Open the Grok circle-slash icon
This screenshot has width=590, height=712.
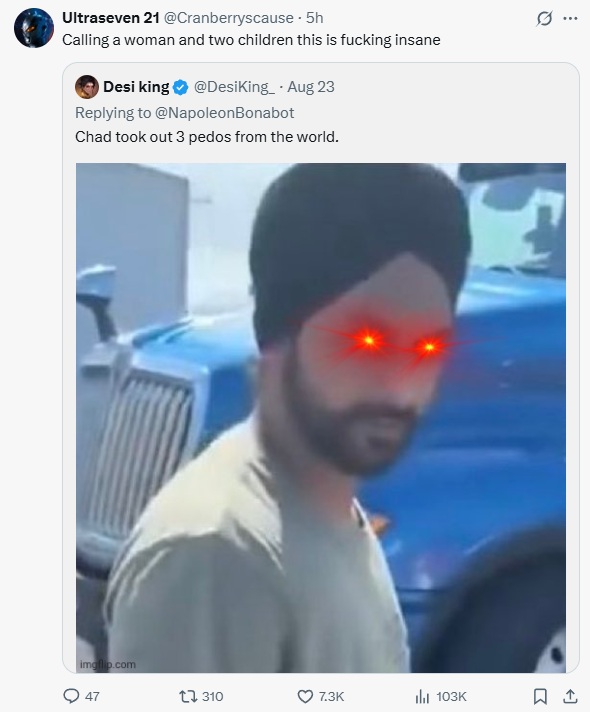[x=544, y=19]
